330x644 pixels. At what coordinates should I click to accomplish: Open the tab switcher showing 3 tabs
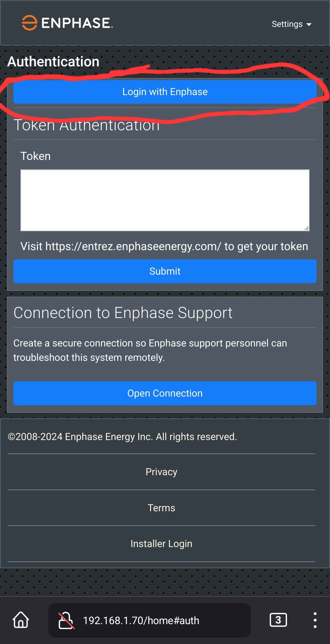(x=278, y=620)
